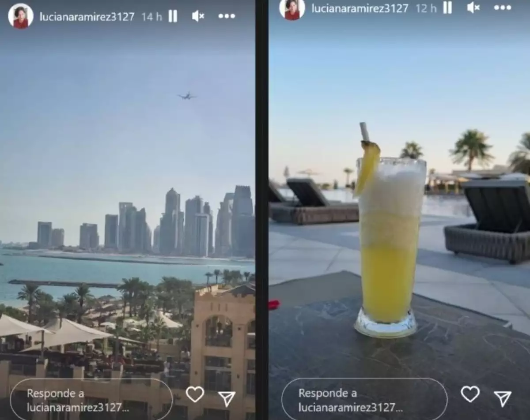This screenshot has width=530, height=420.
Task: Like the right story with the heart icon
Action: [x=470, y=394]
